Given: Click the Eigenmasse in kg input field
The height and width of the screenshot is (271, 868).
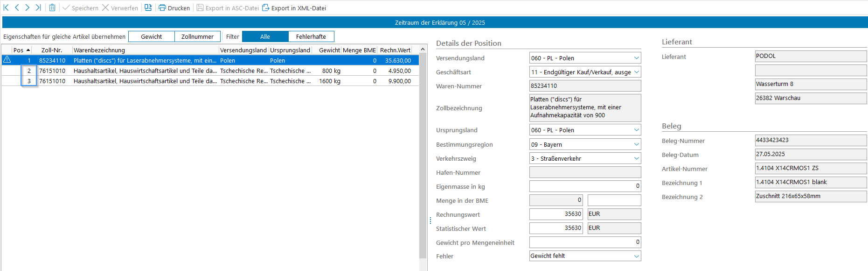Looking at the screenshot, I should click(585, 186).
